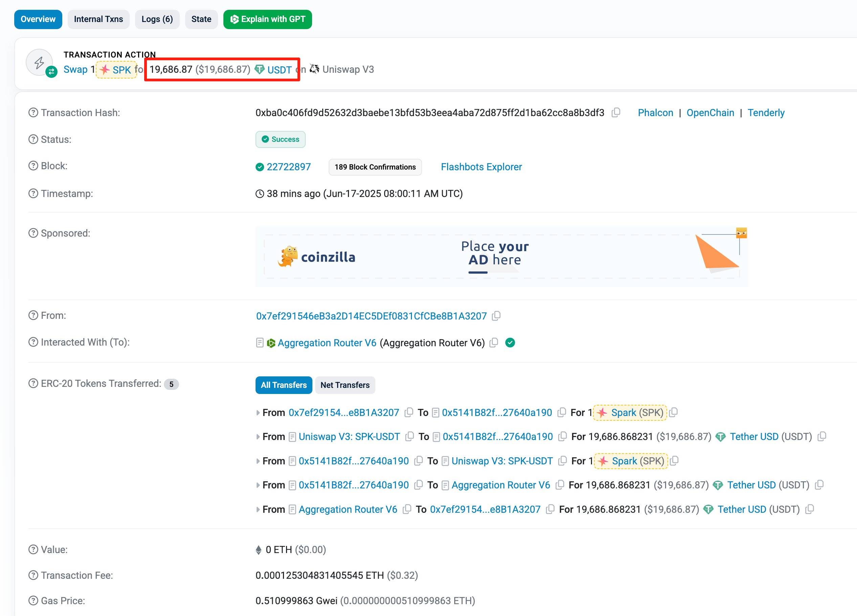Click the Interacted With help icon
Screen dimensions: 857x616
coord(33,342)
